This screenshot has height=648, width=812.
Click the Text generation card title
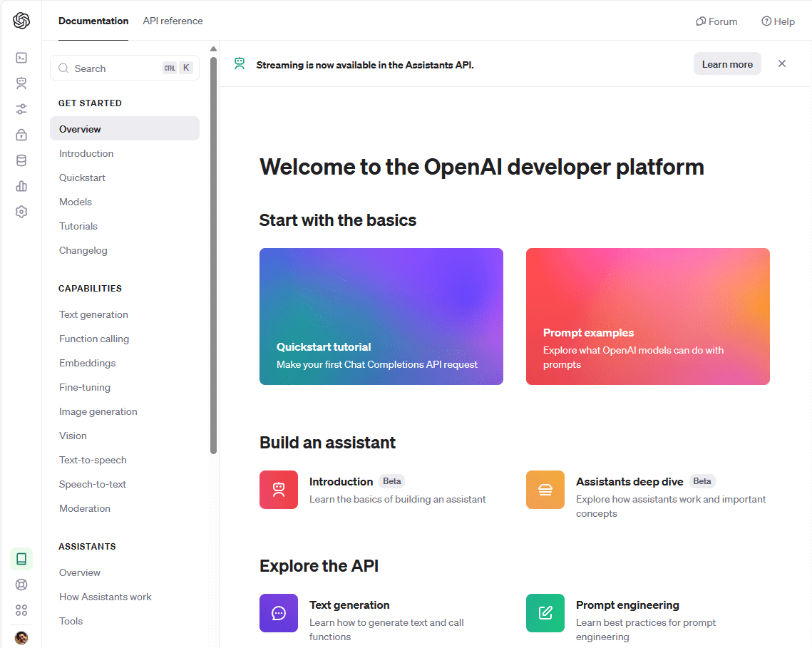[349, 605]
